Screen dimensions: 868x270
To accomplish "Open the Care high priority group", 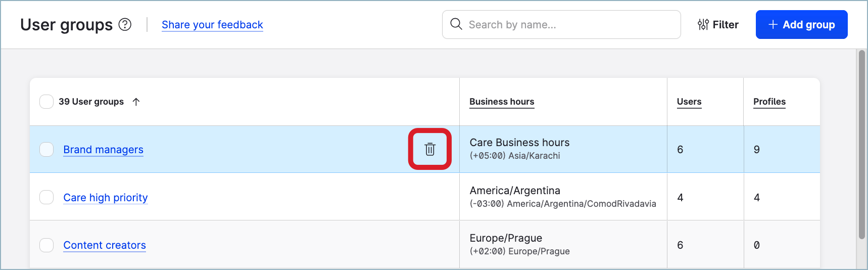I will coord(106,198).
